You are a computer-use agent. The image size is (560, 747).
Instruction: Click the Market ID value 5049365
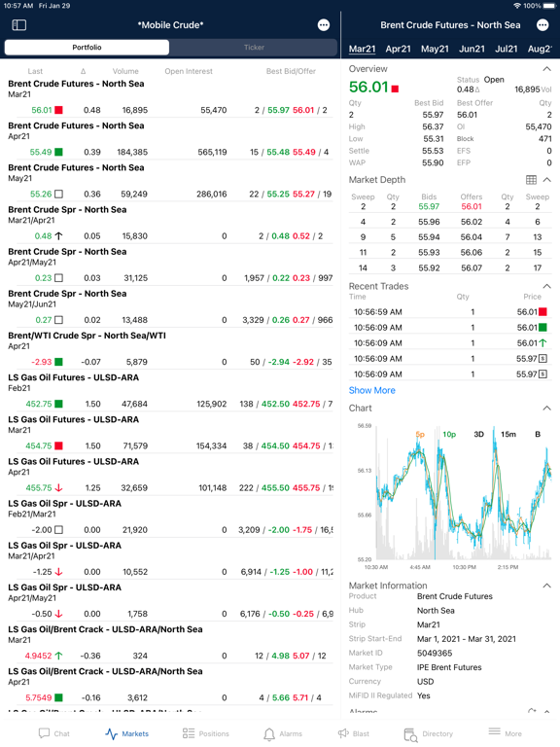pos(435,654)
